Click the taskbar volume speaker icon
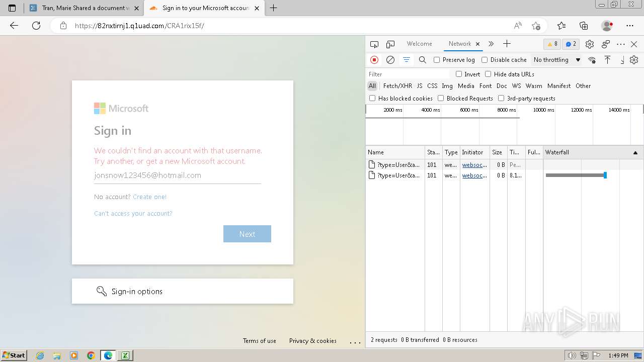 [572, 355]
